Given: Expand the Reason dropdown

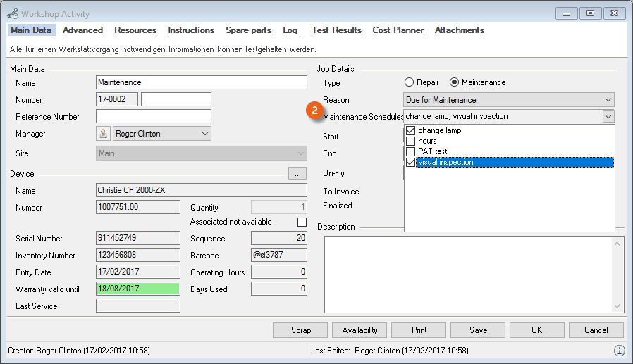Looking at the screenshot, I should pyautogui.click(x=608, y=100).
